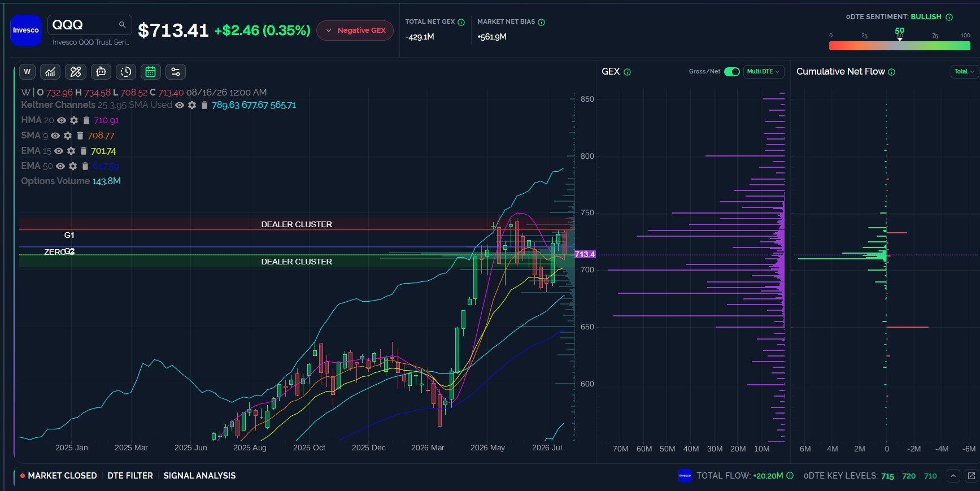Screen dimensions: 980x491
Task: Open the SIGNAL ANALYSIS tab
Action: pyautogui.click(x=199, y=476)
